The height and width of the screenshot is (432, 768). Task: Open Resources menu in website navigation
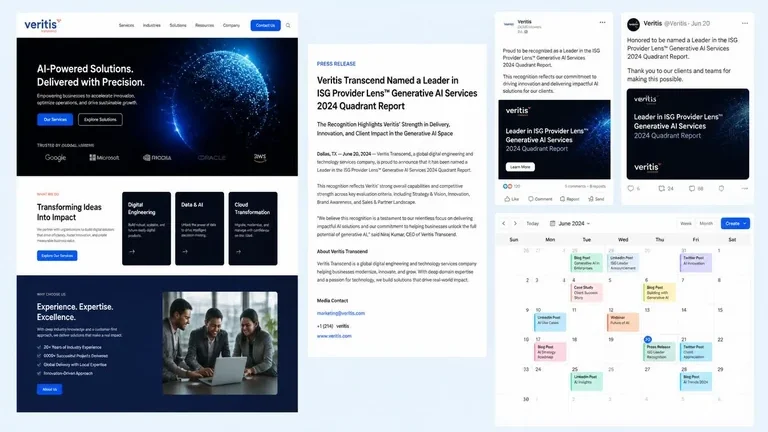click(204, 25)
